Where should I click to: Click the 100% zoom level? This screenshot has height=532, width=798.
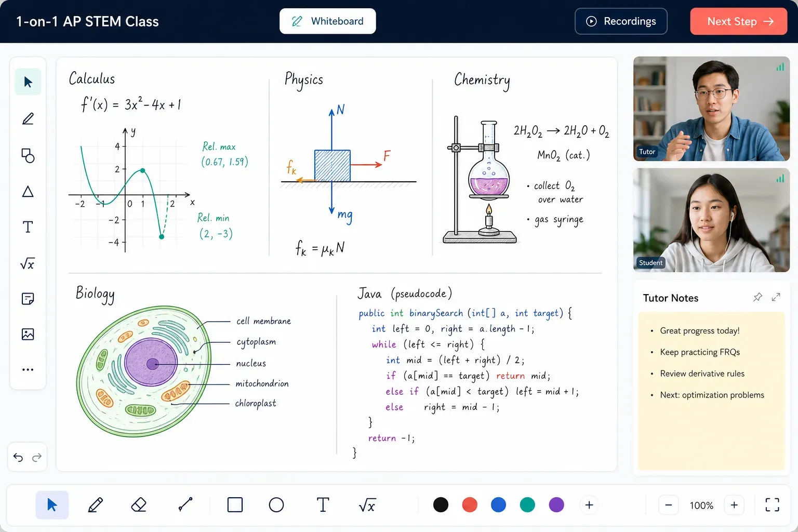(x=701, y=506)
